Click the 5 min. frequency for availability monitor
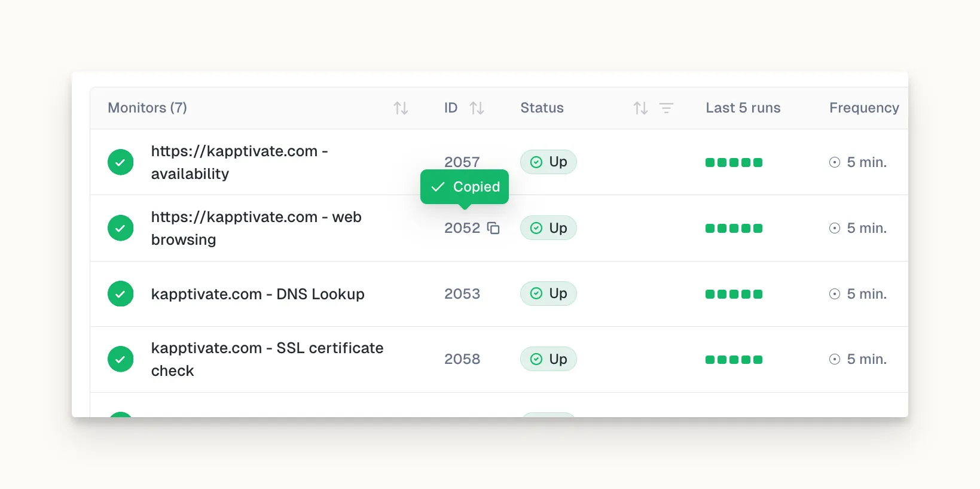Screen dimensions: 980x489 (866, 162)
